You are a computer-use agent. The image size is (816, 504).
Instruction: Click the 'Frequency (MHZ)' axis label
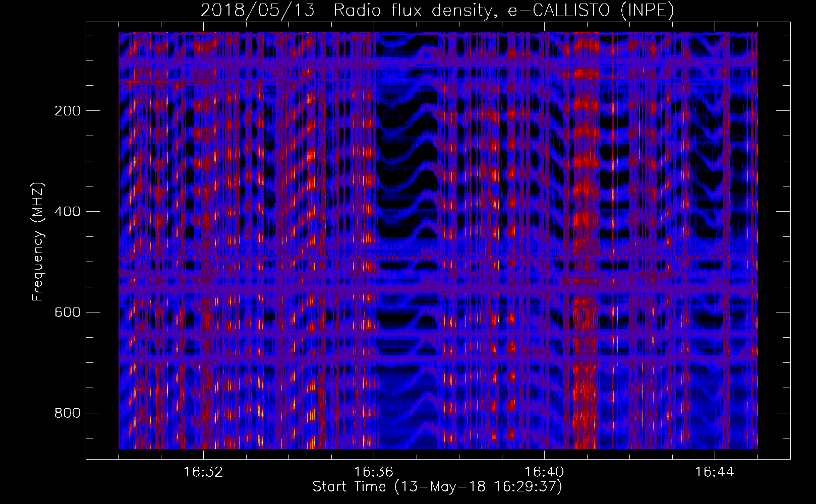[38, 242]
